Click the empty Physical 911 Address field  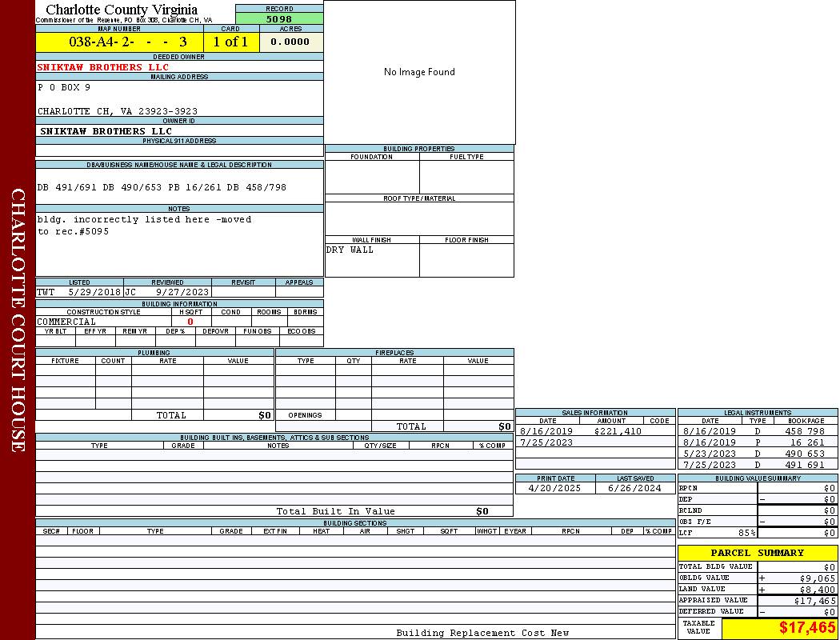[x=179, y=150]
